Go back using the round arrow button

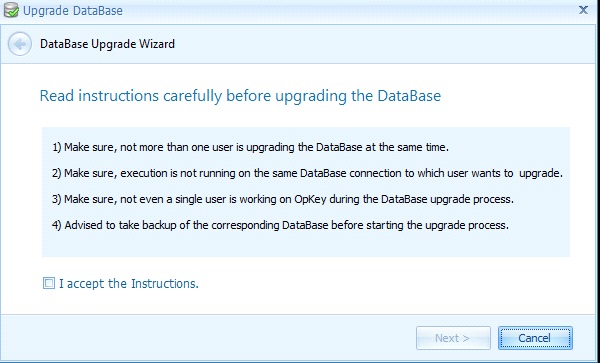pyautogui.click(x=20, y=44)
